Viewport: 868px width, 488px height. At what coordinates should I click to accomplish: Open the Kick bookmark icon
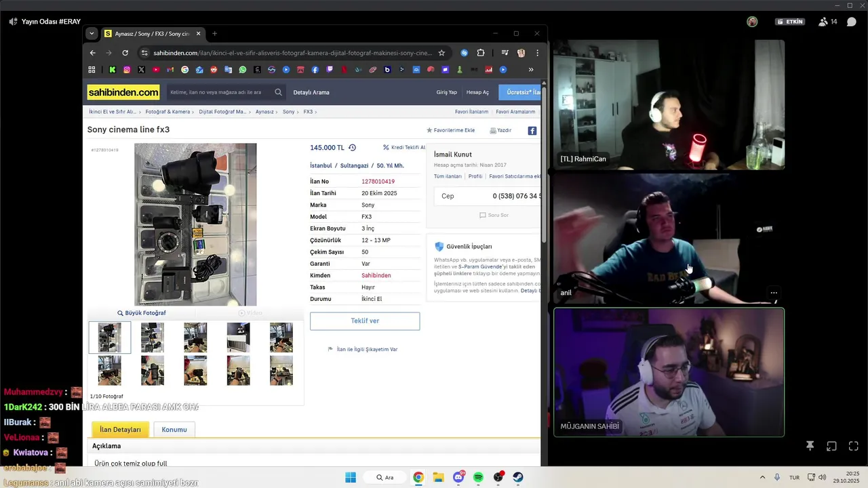(x=113, y=69)
